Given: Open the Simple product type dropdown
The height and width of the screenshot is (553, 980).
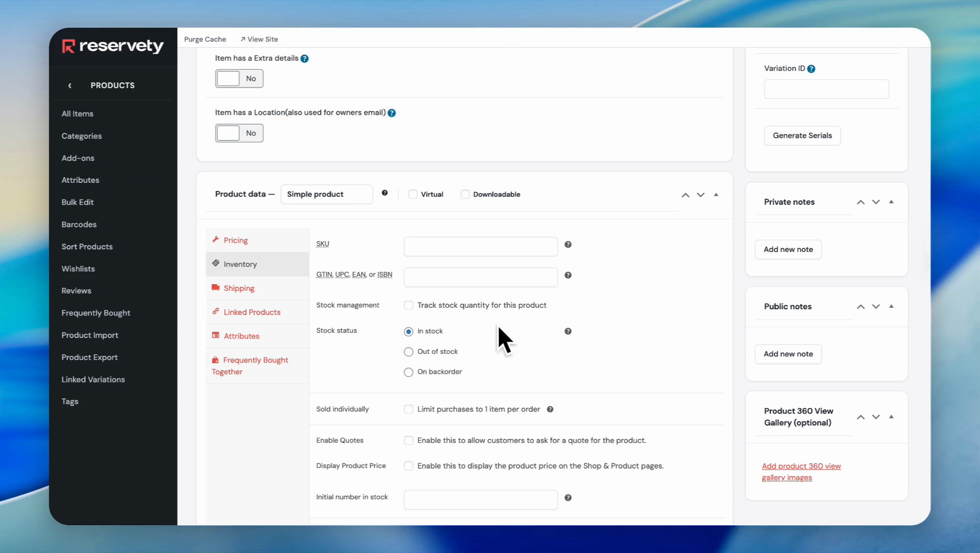Looking at the screenshot, I should (x=326, y=195).
